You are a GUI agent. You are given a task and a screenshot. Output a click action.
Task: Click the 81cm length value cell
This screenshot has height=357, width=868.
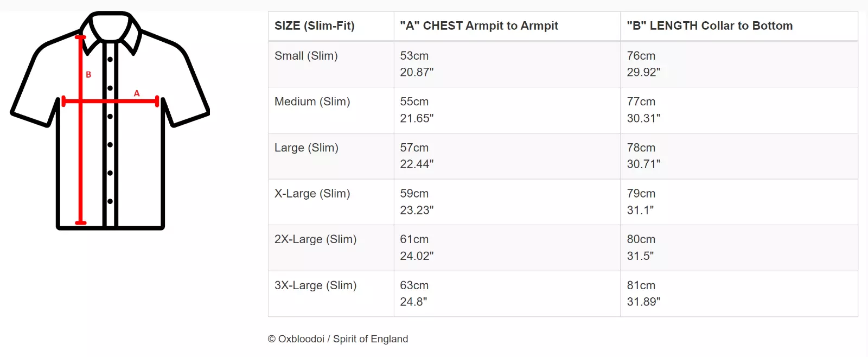point(739,294)
